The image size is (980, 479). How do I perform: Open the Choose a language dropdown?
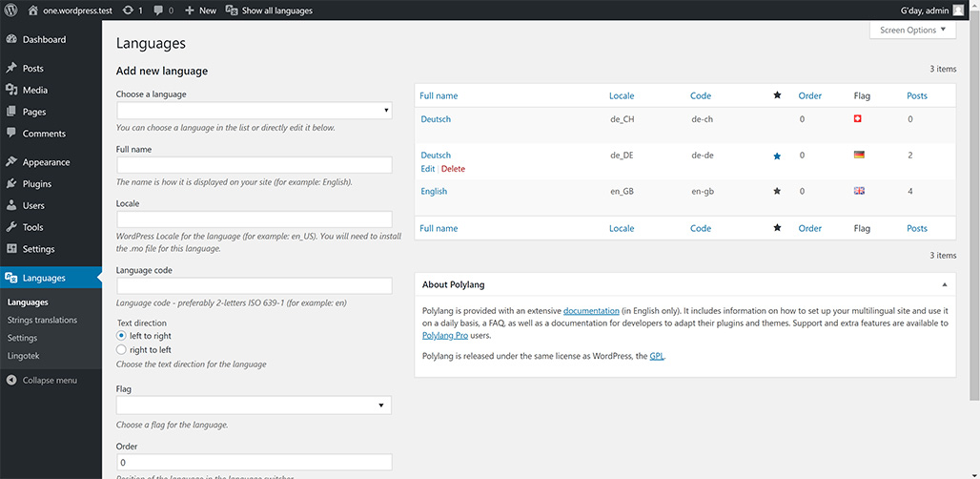coord(255,111)
